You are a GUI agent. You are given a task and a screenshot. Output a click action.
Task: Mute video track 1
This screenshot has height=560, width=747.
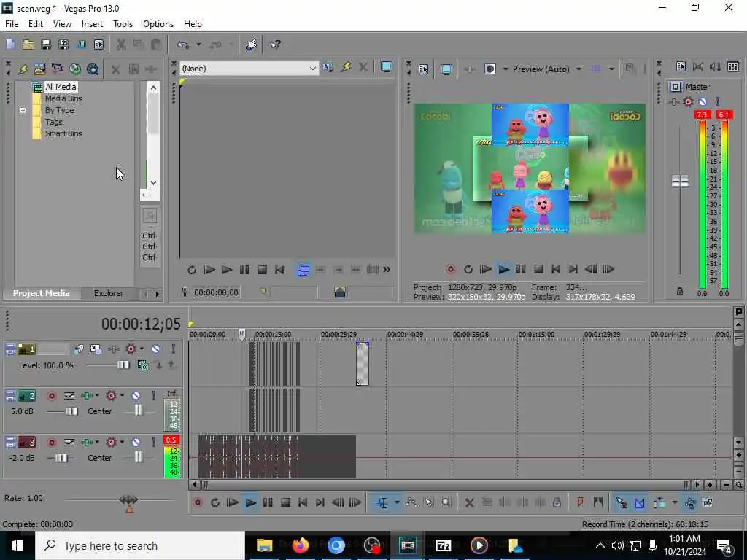155,349
